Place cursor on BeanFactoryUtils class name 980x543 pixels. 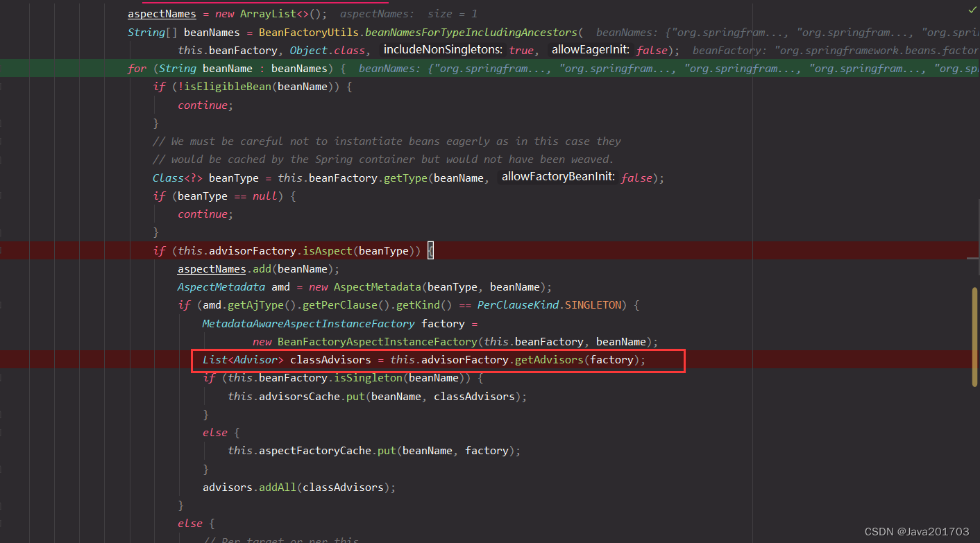pyautogui.click(x=307, y=33)
